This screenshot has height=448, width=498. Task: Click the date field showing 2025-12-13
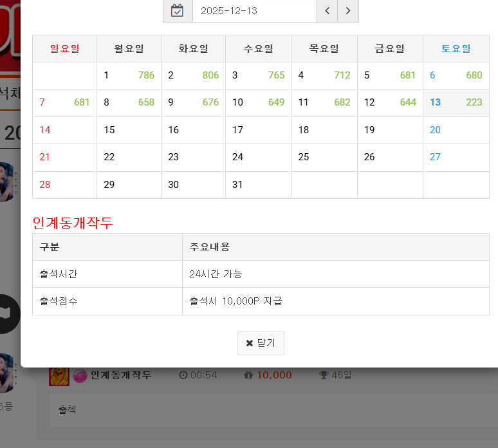point(254,11)
